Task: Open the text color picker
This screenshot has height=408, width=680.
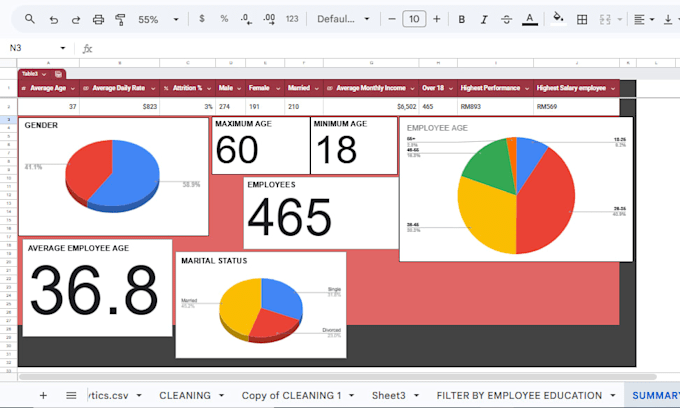Action: point(530,19)
